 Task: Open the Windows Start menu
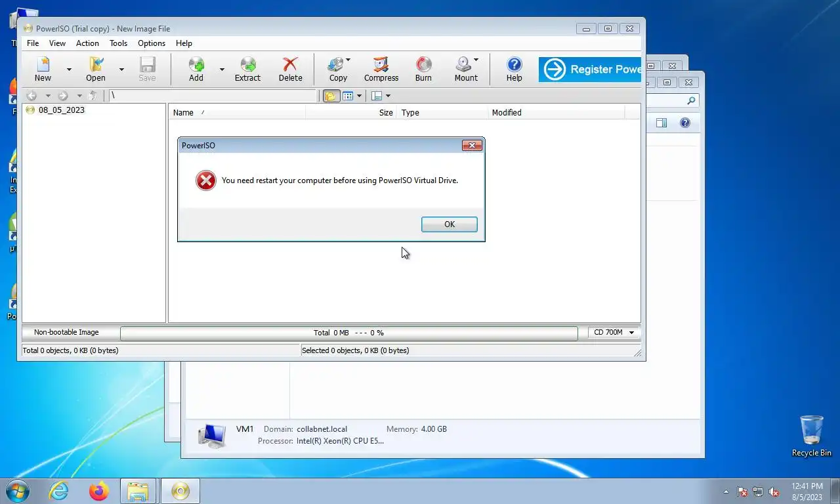(16, 491)
